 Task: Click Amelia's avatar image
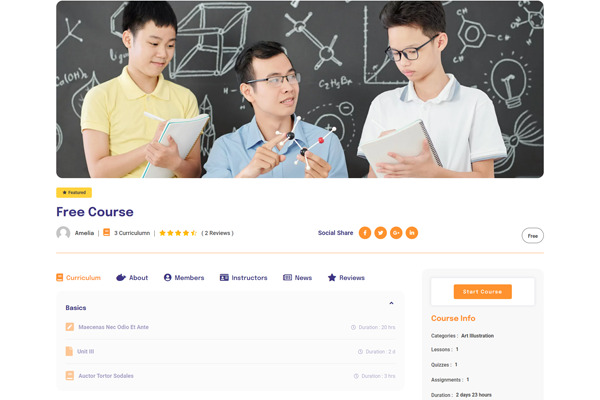click(x=63, y=233)
